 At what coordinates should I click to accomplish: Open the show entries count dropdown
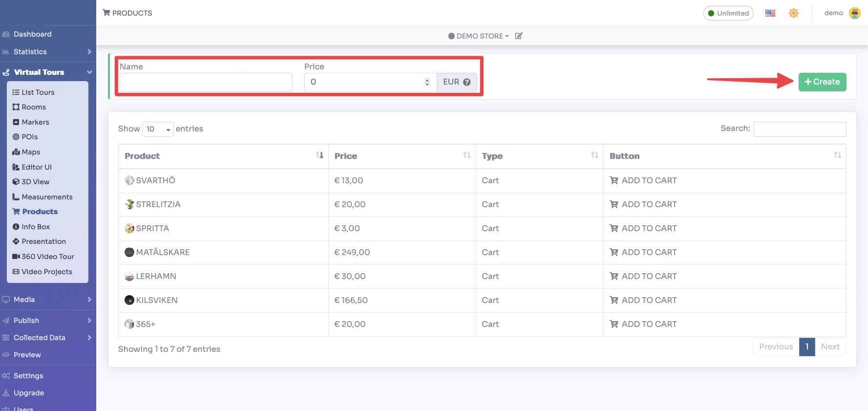point(158,129)
